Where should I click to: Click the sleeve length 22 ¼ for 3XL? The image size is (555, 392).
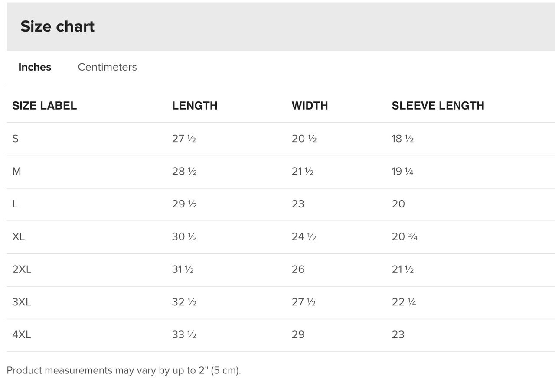[404, 302]
